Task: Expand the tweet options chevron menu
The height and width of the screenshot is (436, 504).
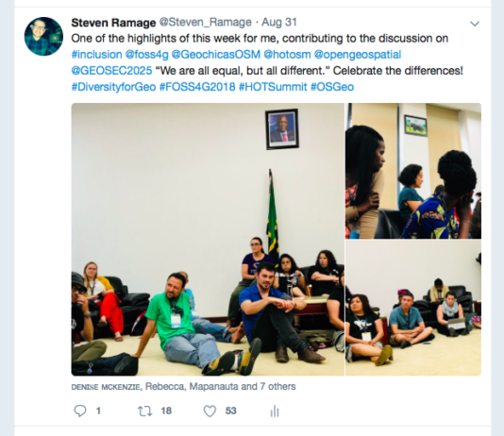Action: click(x=475, y=24)
